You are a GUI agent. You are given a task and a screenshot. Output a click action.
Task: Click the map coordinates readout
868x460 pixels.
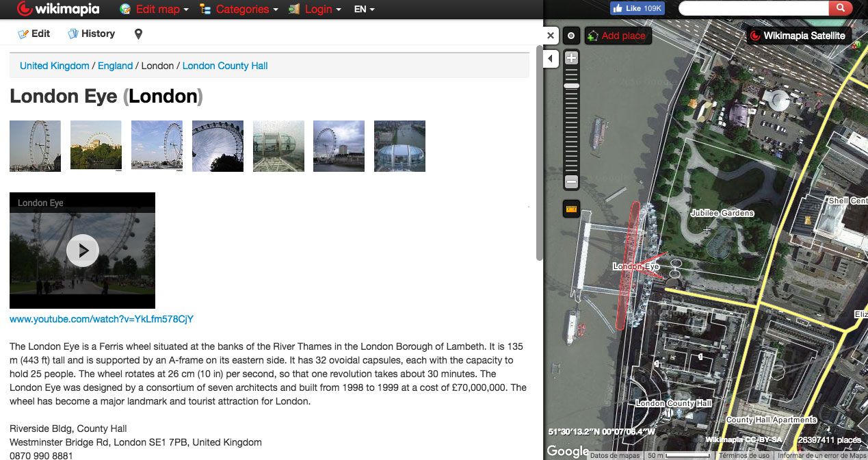click(x=602, y=432)
